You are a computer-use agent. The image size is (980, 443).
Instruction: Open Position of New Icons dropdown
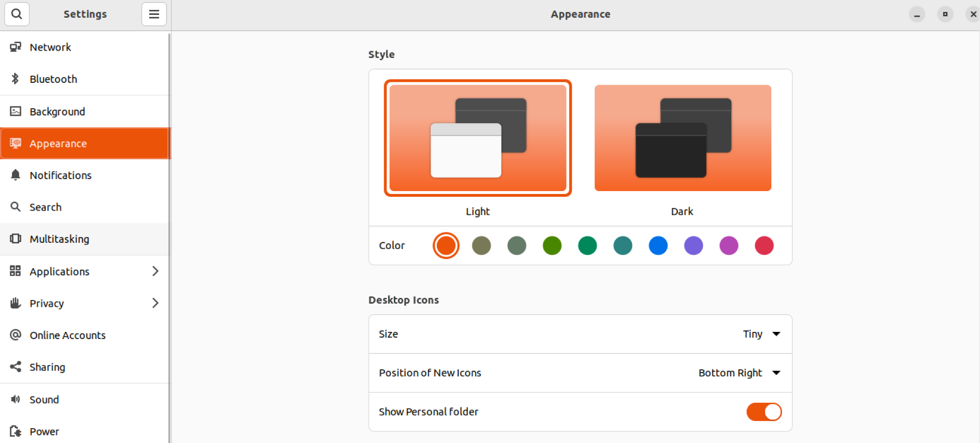tap(739, 373)
